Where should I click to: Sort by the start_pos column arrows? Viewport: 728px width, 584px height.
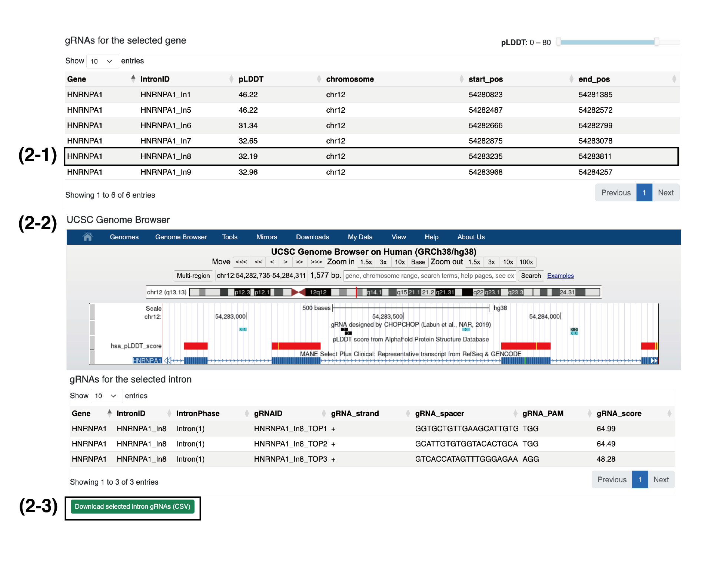(571, 79)
